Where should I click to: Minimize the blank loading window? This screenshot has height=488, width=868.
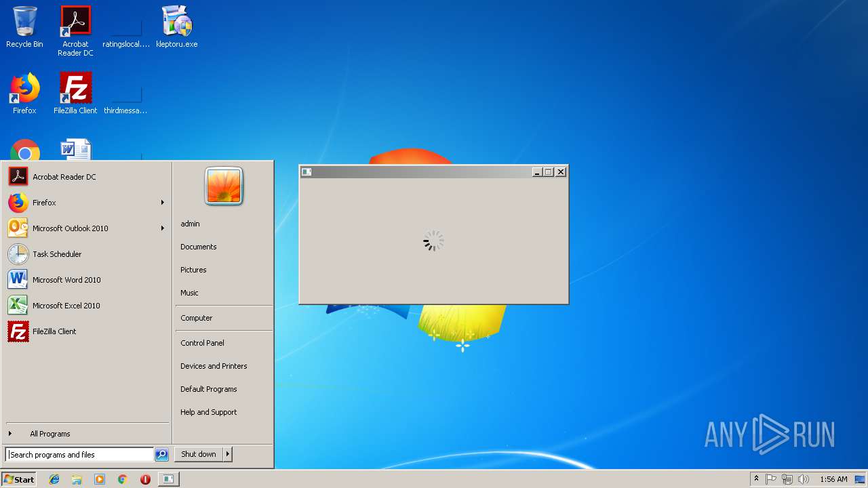[x=537, y=172]
